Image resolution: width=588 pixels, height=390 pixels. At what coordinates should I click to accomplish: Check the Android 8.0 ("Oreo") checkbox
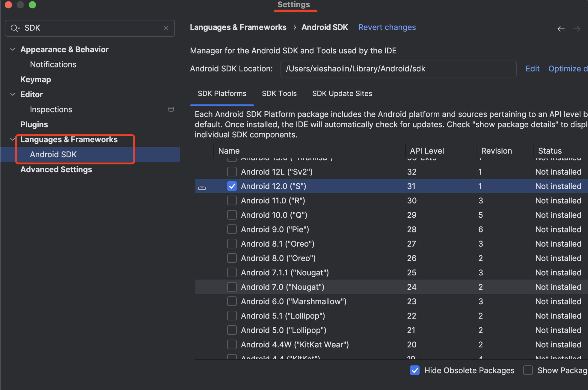click(232, 258)
